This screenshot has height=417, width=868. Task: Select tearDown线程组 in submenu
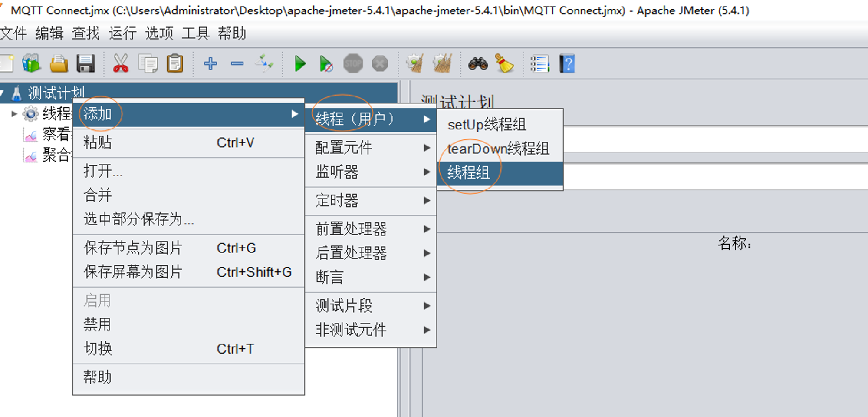click(500, 149)
